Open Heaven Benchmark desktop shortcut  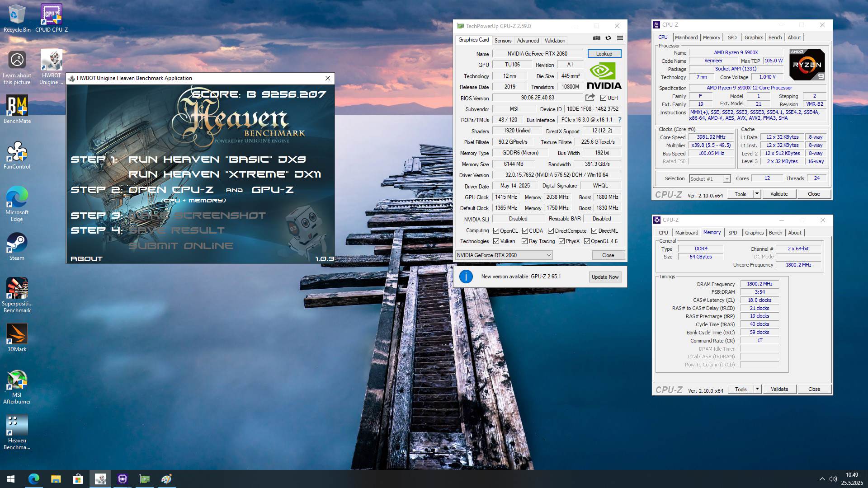[17, 432]
